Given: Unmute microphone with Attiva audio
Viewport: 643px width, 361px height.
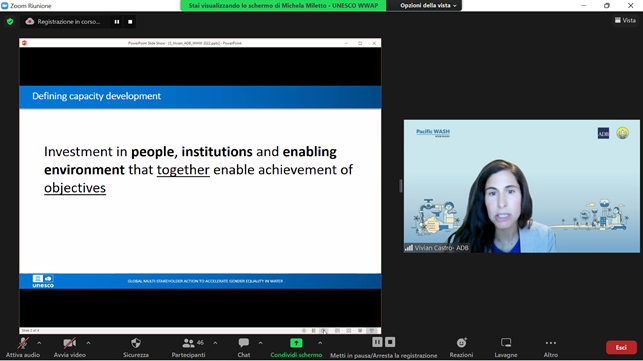Looking at the screenshot, I should coord(23,347).
